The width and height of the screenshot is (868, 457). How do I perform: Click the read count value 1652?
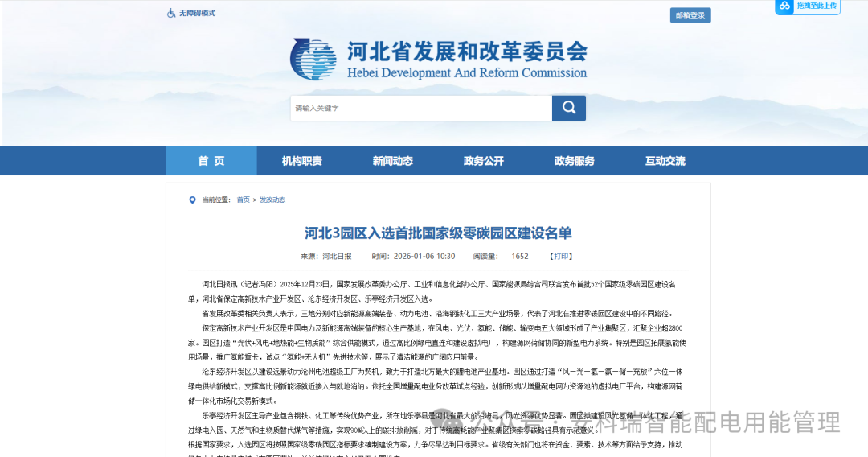(520, 257)
